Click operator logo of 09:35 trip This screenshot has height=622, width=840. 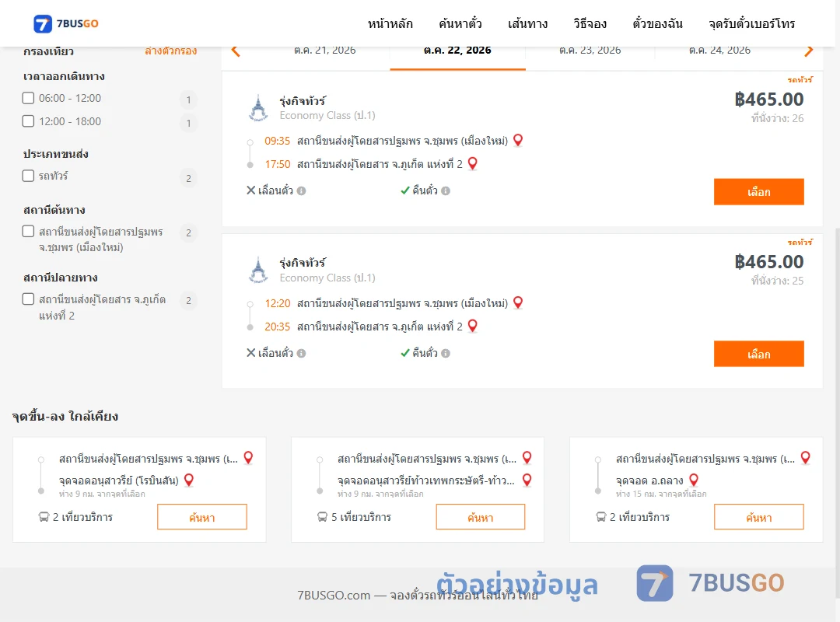(x=258, y=108)
